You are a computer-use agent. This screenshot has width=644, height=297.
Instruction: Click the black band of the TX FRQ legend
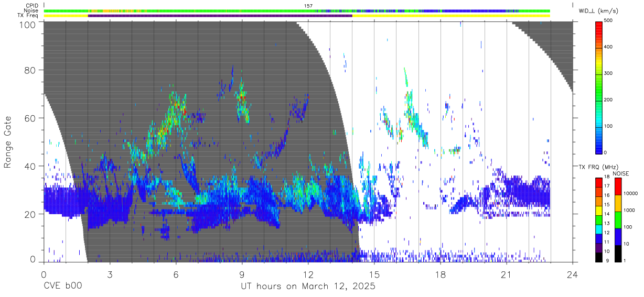[600, 256]
